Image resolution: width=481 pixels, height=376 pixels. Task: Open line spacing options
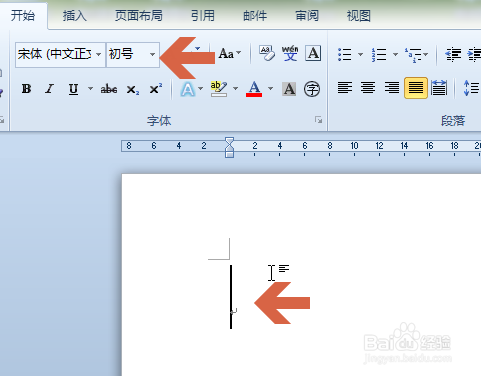coord(471,88)
